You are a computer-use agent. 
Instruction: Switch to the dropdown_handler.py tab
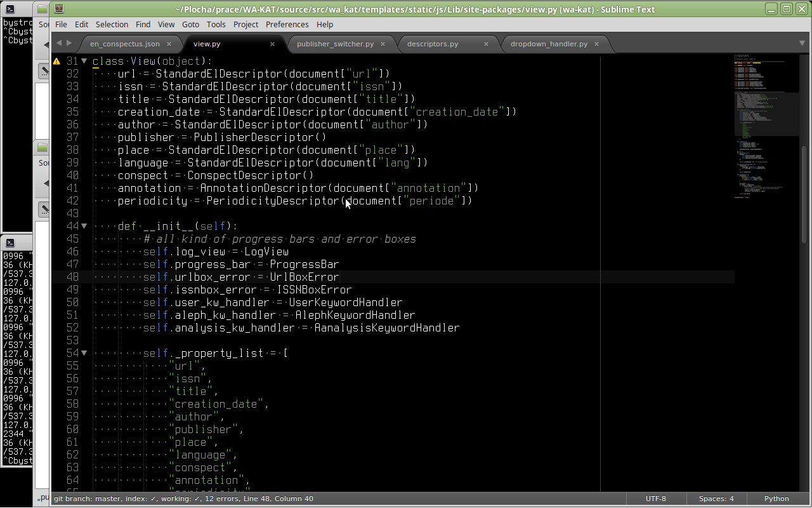tap(549, 44)
